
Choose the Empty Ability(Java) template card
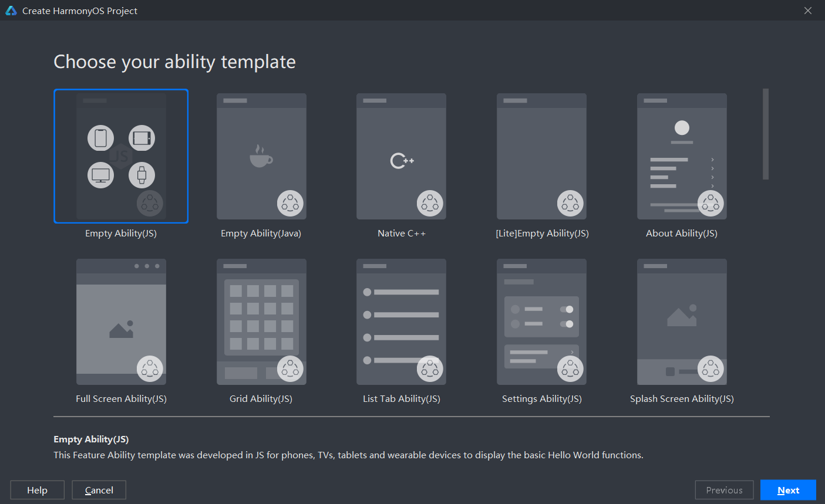point(261,156)
